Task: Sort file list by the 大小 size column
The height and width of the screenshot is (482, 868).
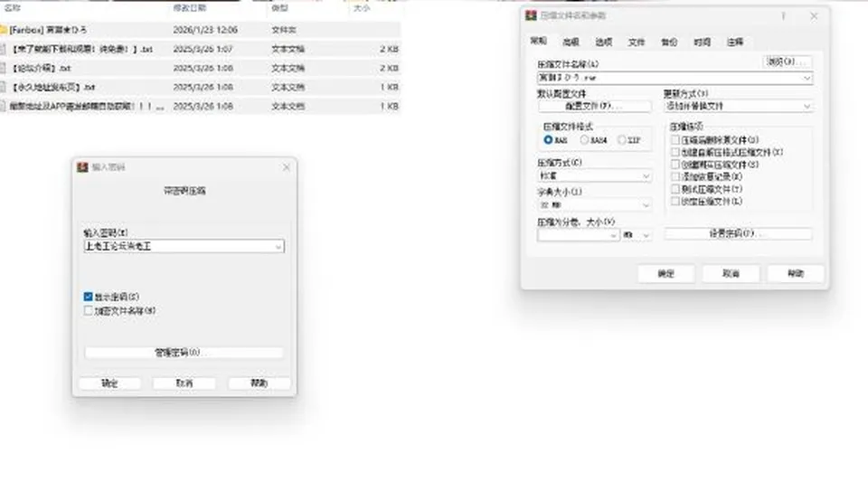Action: click(x=362, y=8)
